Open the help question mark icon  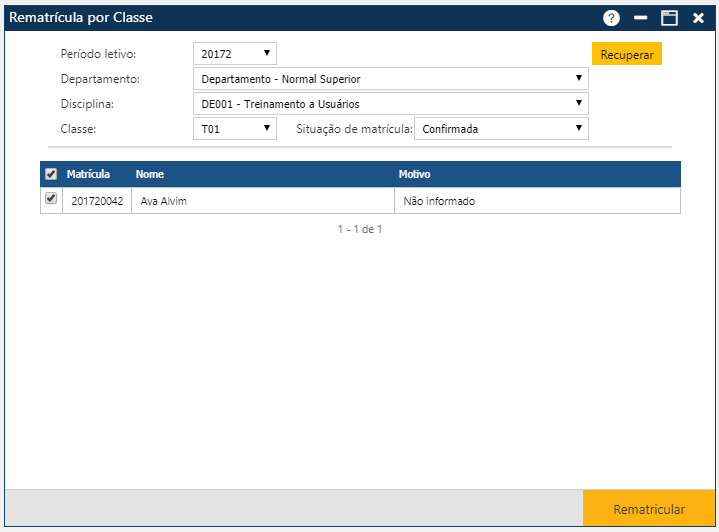pyautogui.click(x=612, y=18)
